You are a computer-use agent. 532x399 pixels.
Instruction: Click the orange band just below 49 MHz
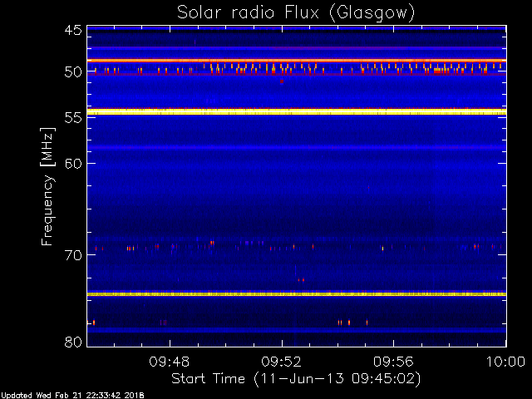pyautogui.click(x=297, y=61)
